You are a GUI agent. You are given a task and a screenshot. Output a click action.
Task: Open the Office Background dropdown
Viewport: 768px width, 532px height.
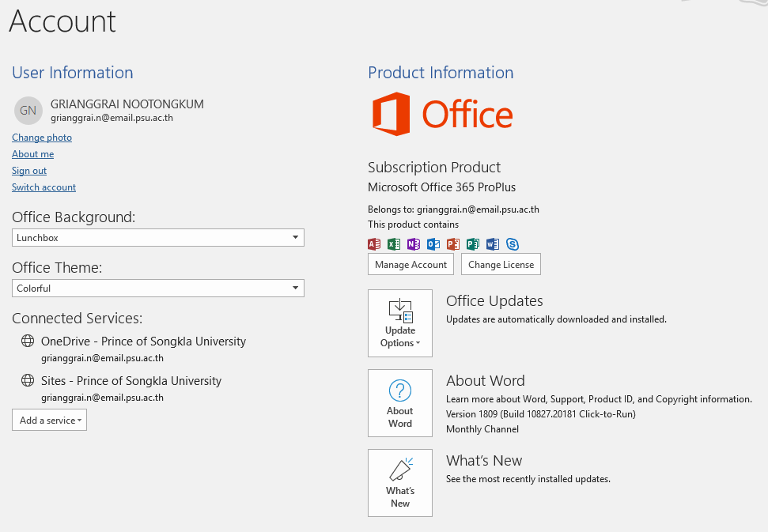(x=157, y=238)
